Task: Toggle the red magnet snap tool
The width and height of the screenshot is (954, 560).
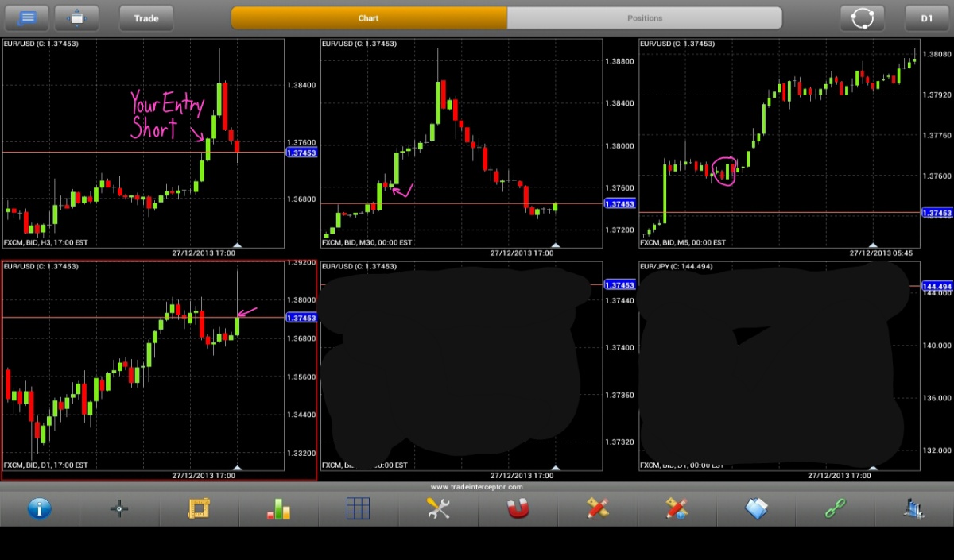Action: coord(518,508)
